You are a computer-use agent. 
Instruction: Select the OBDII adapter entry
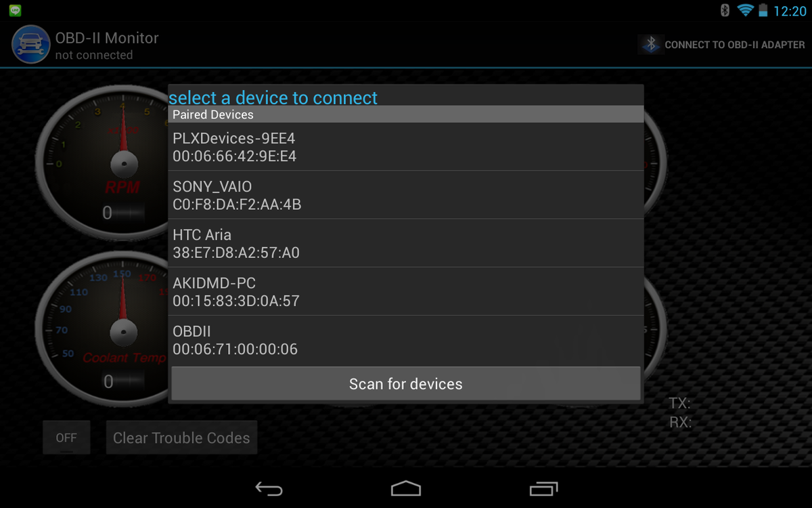pyautogui.click(x=406, y=340)
